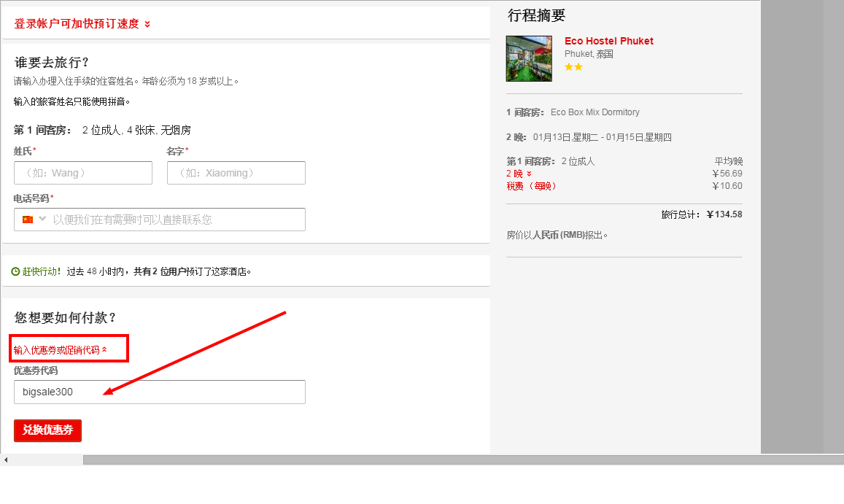Click the Eco Box Mix Dormitory room text
The image size is (844, 504).
595,112
